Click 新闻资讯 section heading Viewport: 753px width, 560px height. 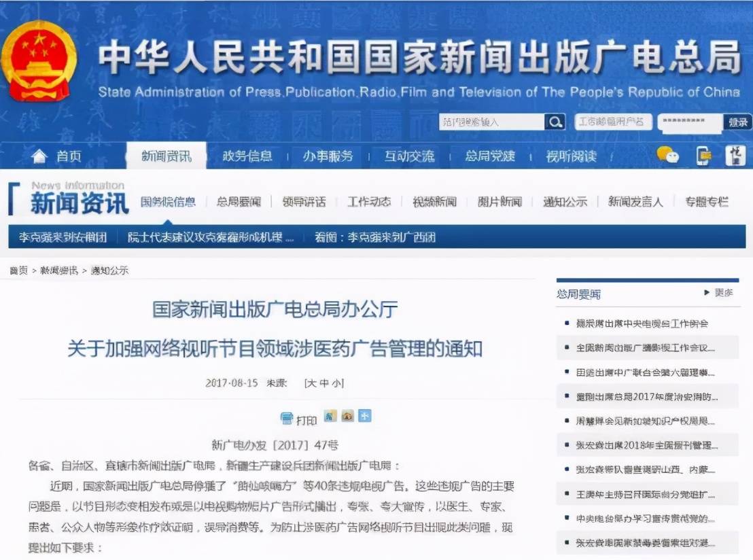click(x=80, y=203)
